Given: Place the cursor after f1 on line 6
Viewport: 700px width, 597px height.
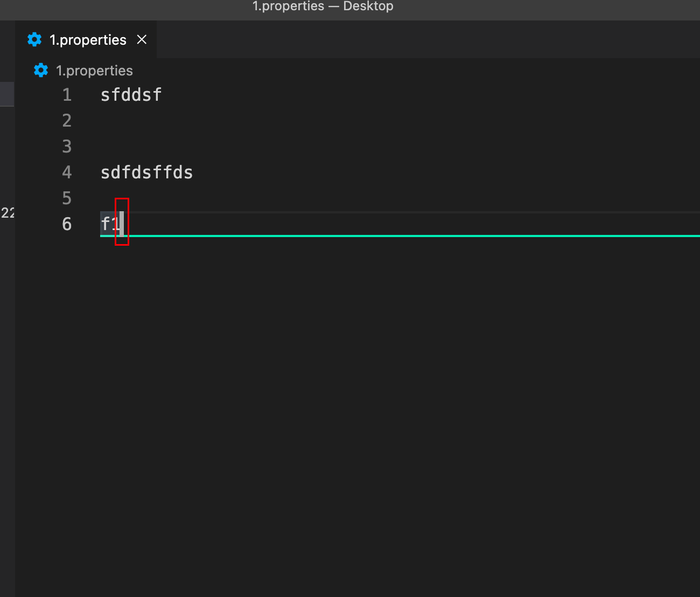Looking at the screenshot, I should (123, 223).
